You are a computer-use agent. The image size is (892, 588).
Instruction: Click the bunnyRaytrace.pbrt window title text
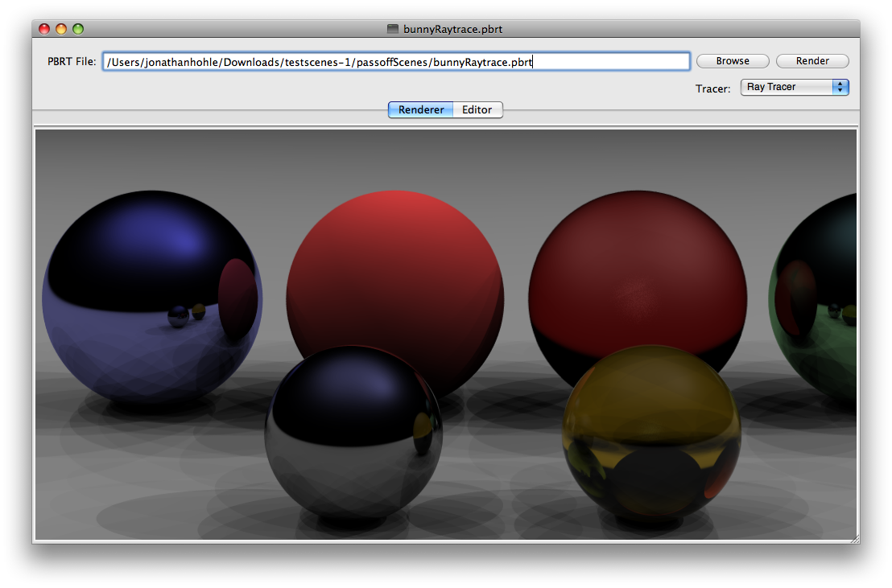452,29
